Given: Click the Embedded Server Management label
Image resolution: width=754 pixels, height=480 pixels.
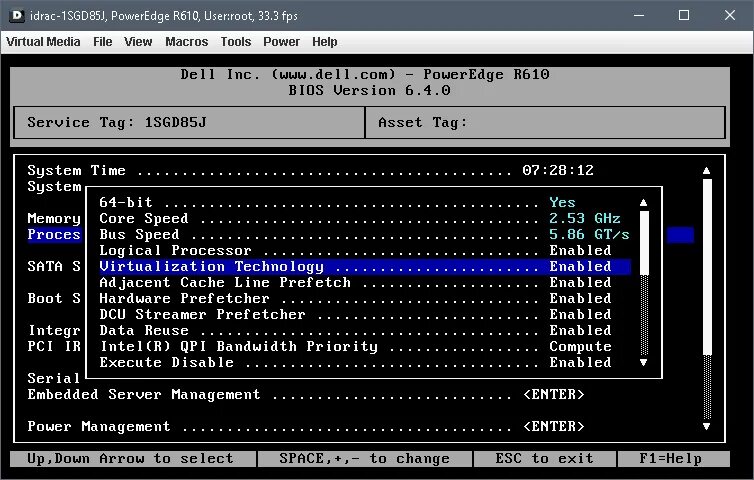Looking at the screenshot, I should click(144, 394).
